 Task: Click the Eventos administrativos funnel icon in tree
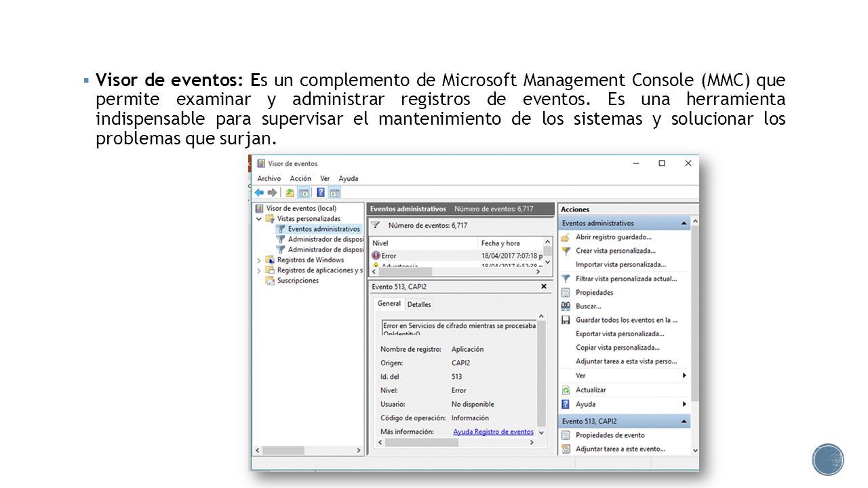[x=281, y=229]
